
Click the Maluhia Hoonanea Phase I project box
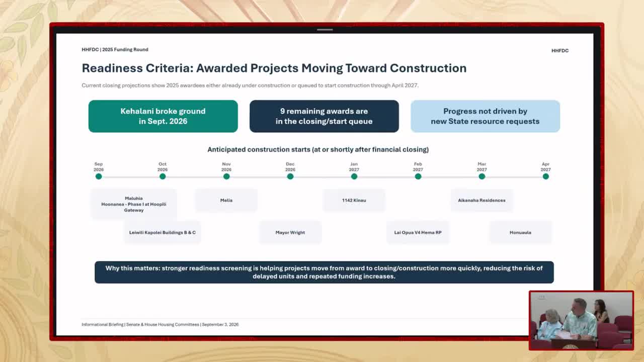134,204
